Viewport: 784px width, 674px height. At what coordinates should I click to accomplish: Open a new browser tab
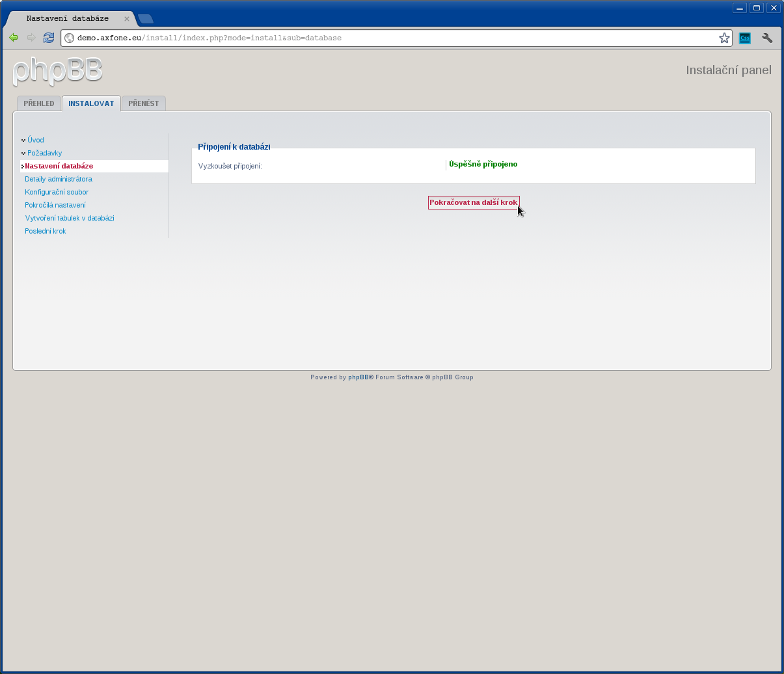(146, 19)
